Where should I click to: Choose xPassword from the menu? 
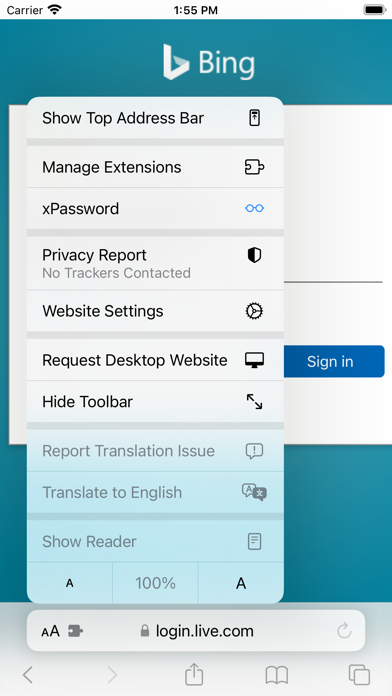click(155, 209)
